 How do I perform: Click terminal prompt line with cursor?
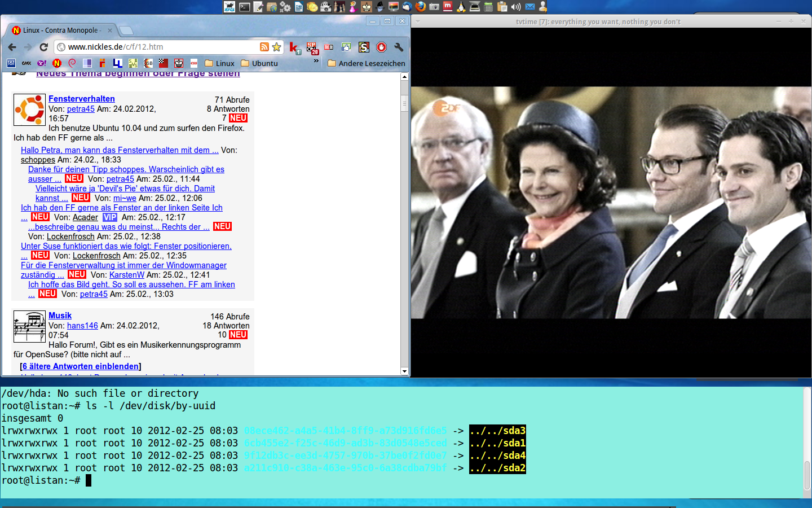click(x=46, y=480)
